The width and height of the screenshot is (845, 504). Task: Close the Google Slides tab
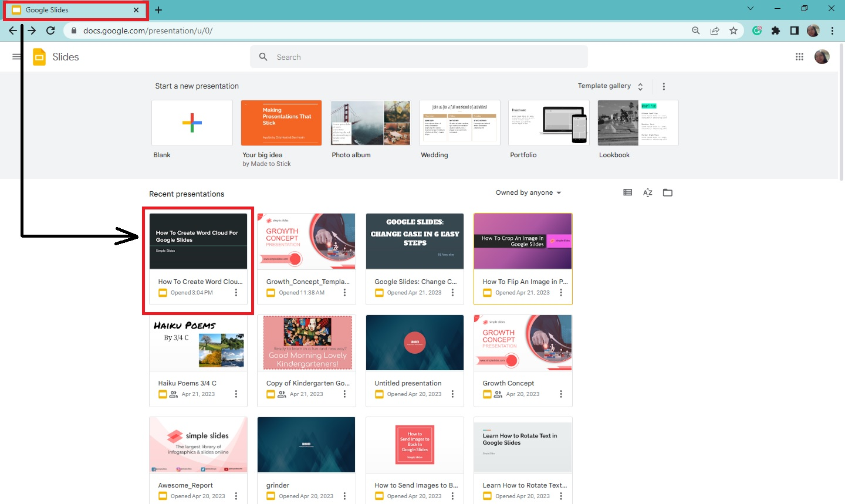[136, 10]
